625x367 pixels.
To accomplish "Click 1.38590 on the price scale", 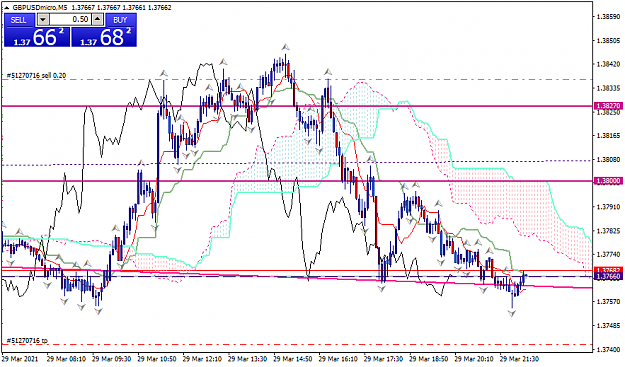I will 609,17.
